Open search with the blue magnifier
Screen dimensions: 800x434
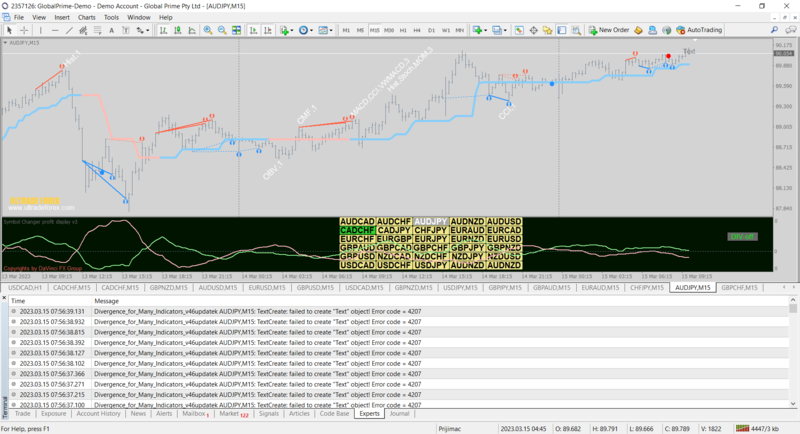774,31
